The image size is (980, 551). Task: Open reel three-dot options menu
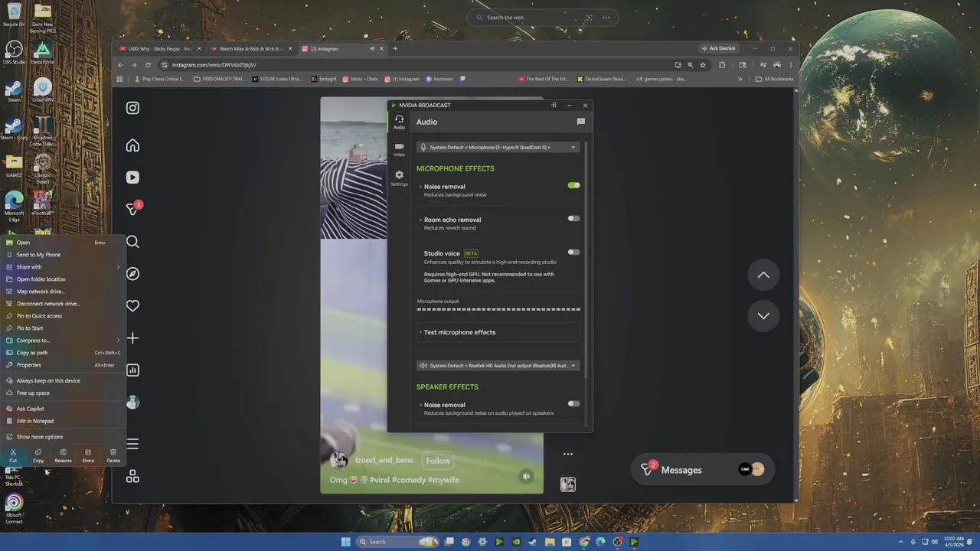coord(568,454)
